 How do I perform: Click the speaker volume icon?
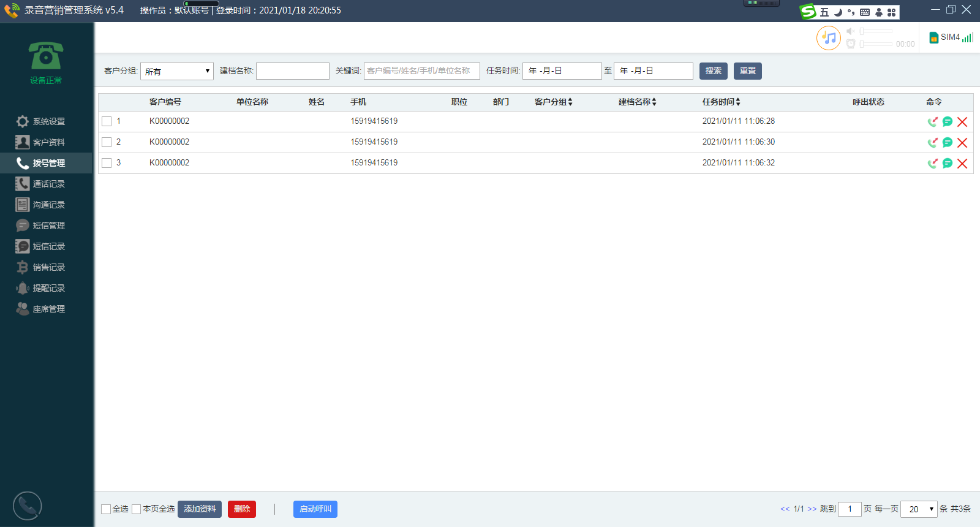pyautogui.click(x=850, y=31)
